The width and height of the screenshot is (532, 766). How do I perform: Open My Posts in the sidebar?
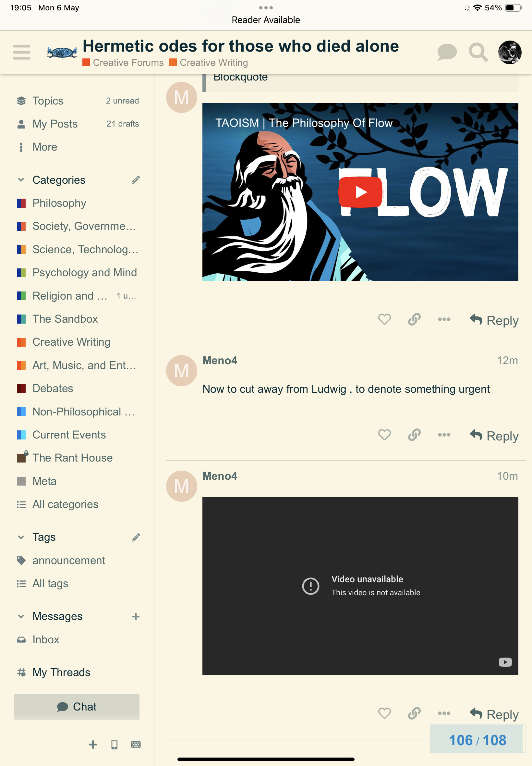point(77,124)
